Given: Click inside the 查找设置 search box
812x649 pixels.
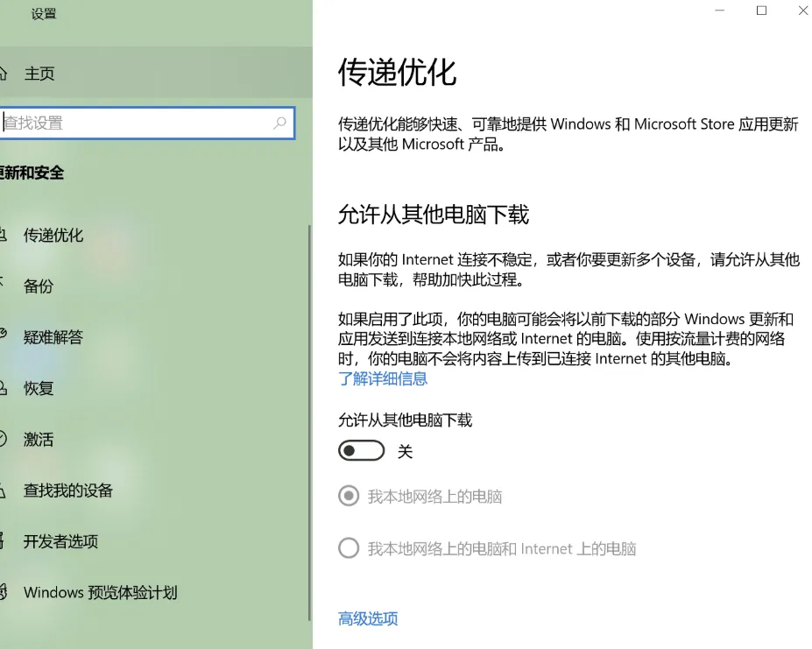Looking at the screenshot, I should (131, 123).
